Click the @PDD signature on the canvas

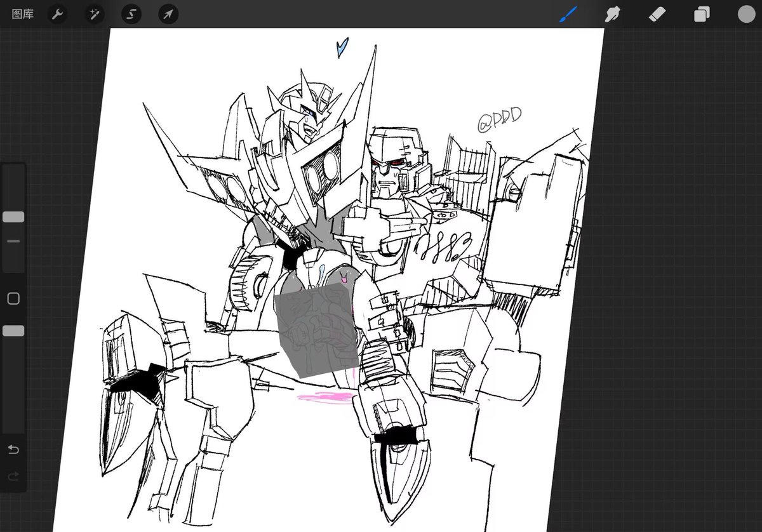[499, 119]
